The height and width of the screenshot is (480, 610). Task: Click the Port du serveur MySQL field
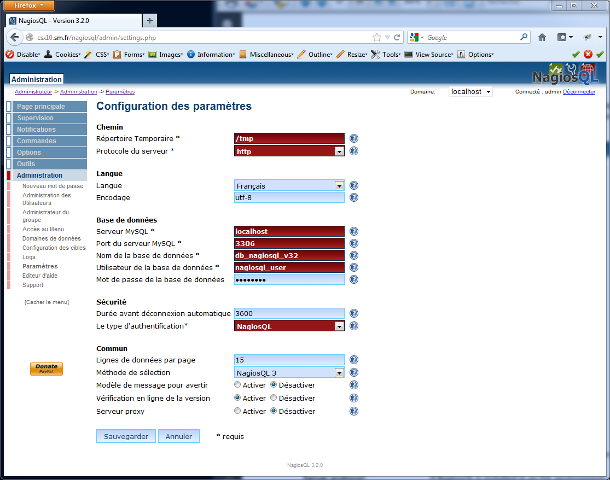click(x=289, y=244)
